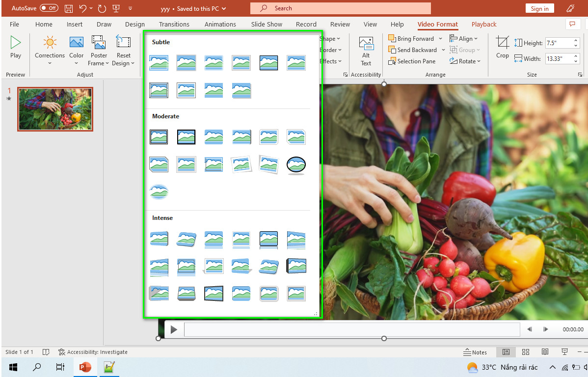
Task: Toggle the AutoSave switch
Action: [49, 8]
